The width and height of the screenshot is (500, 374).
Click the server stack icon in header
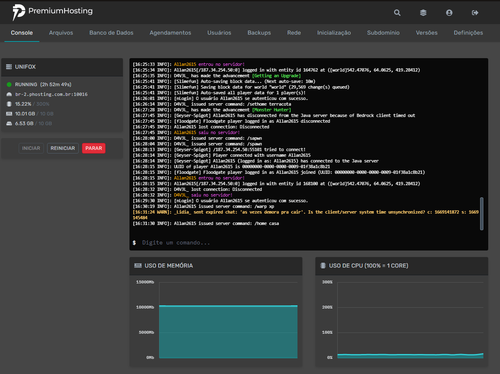(x=423, y=13)
